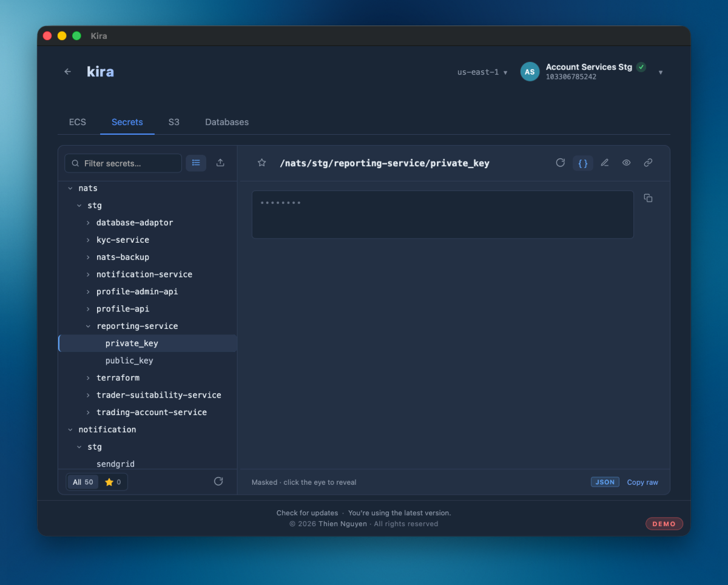This screenshot has width=728, height=585.
Task: Click the export secrets upload icon
Action: 220,163
